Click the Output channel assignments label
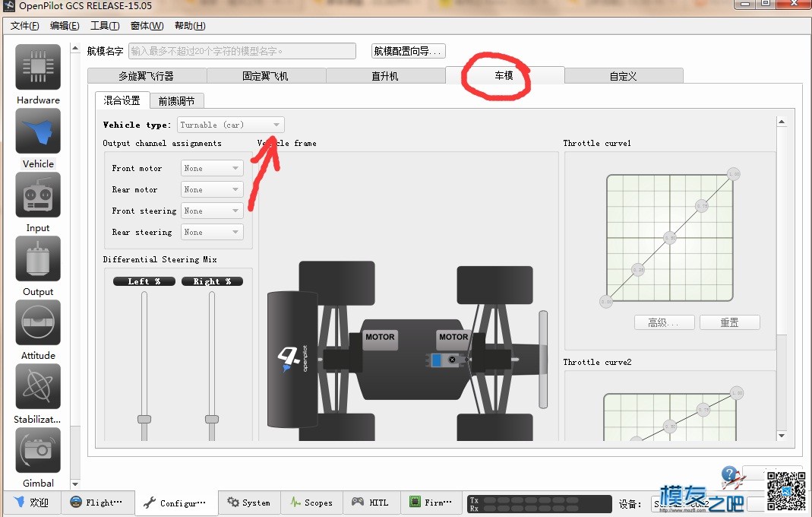 [162, 143]
